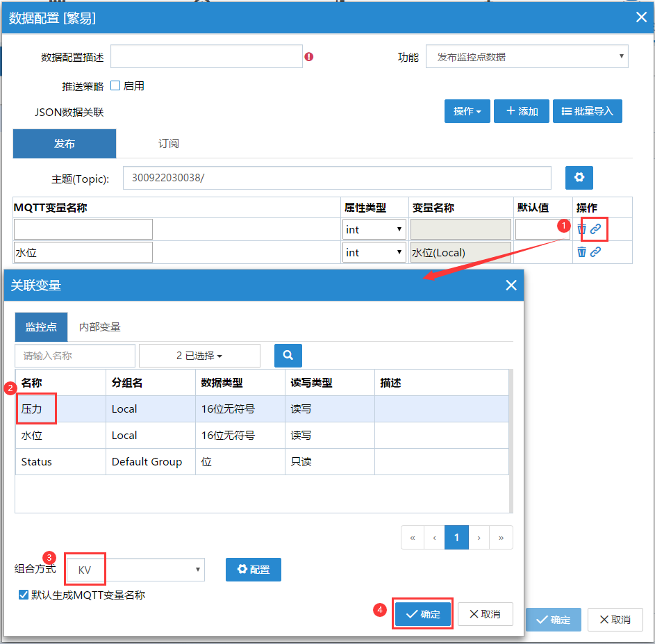Click 确定 in the 关联变量 dialog
Screen dimensions: 655x644
(x=423, y=614)
